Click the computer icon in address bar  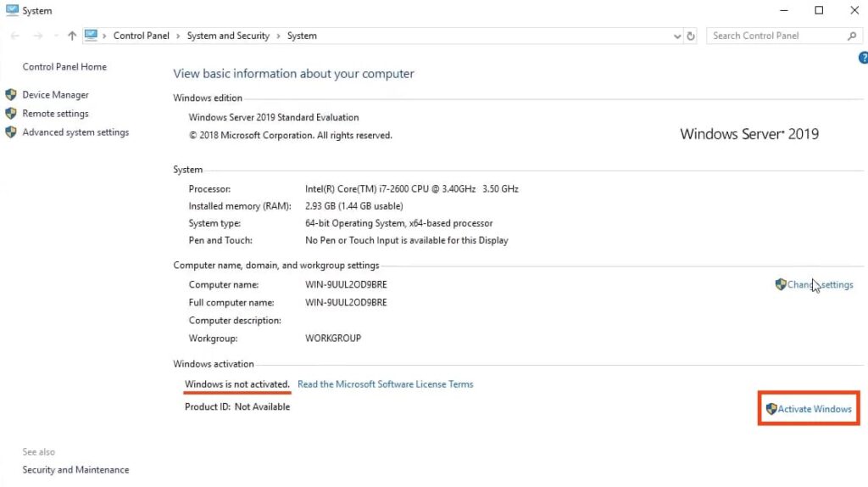tap(92, 36)
